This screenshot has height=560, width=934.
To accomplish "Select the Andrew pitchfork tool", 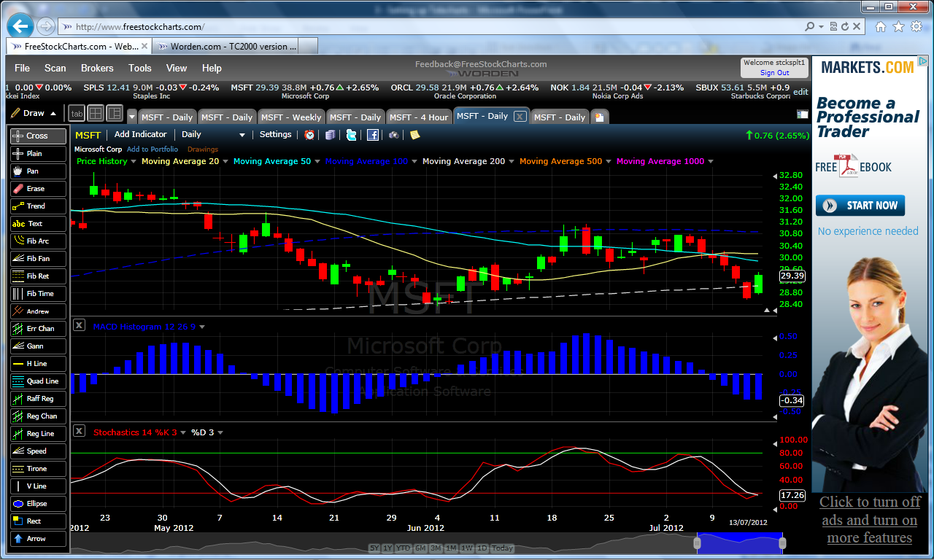I will pyautogui.click(x=38, y=311).
